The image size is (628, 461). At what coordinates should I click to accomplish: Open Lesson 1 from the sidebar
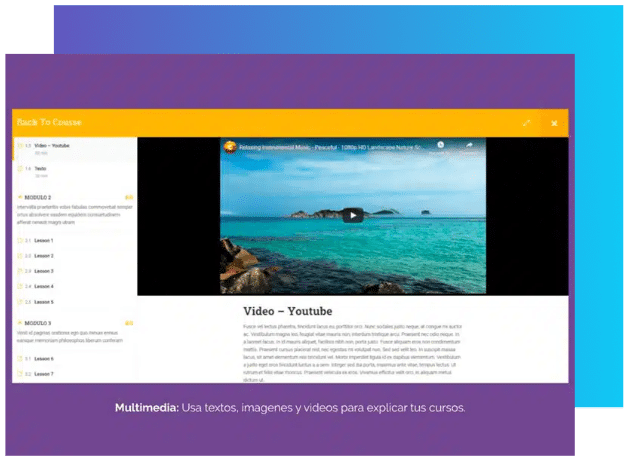tap(44, 241)
